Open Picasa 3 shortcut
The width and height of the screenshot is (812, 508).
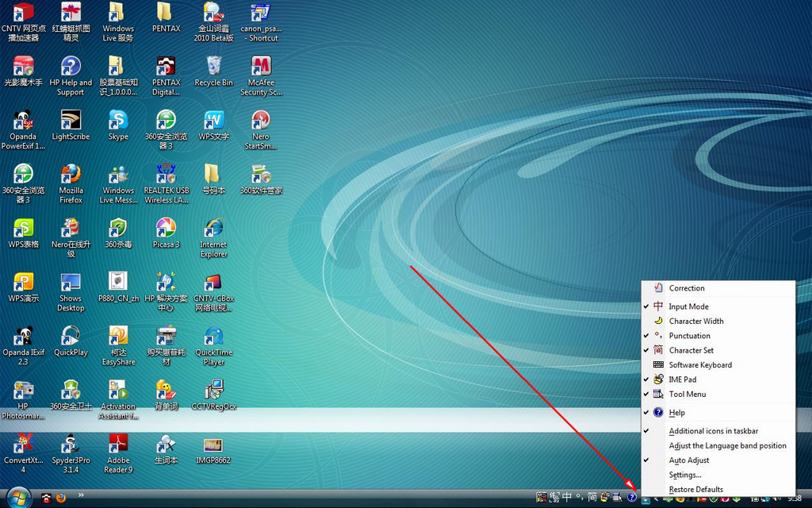pos(166,233)
